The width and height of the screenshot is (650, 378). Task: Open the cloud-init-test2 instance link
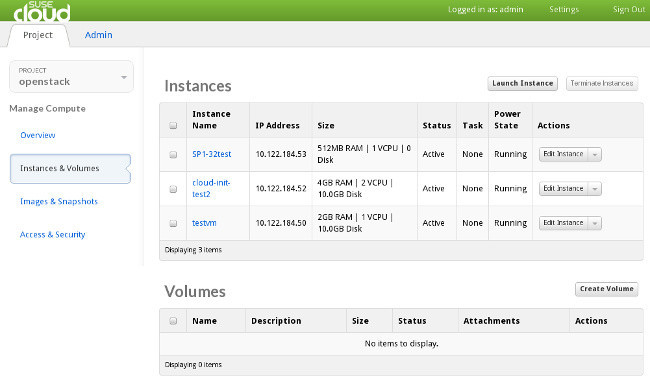[211, 188]
